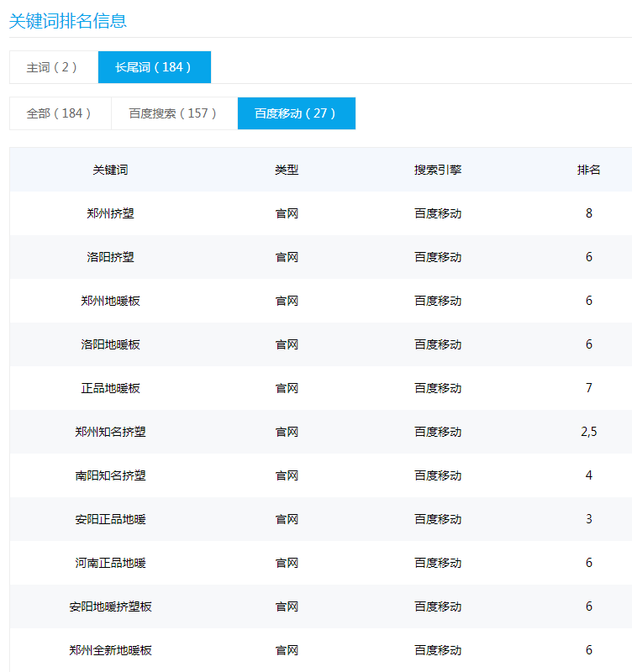Click the 搜索引擎 column header

click(438, 171)
